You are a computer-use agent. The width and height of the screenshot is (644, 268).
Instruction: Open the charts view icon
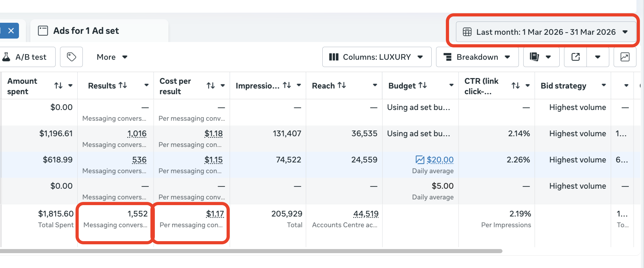(625, 57)
